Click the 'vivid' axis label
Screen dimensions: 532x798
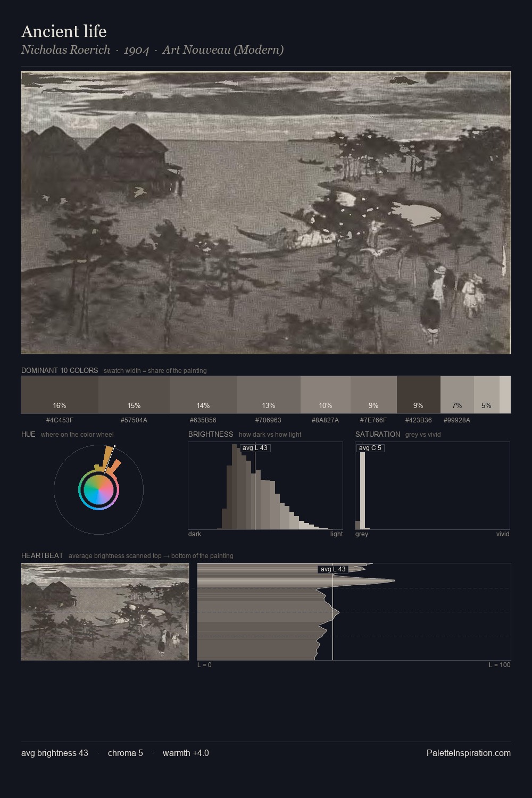point(503,534)
